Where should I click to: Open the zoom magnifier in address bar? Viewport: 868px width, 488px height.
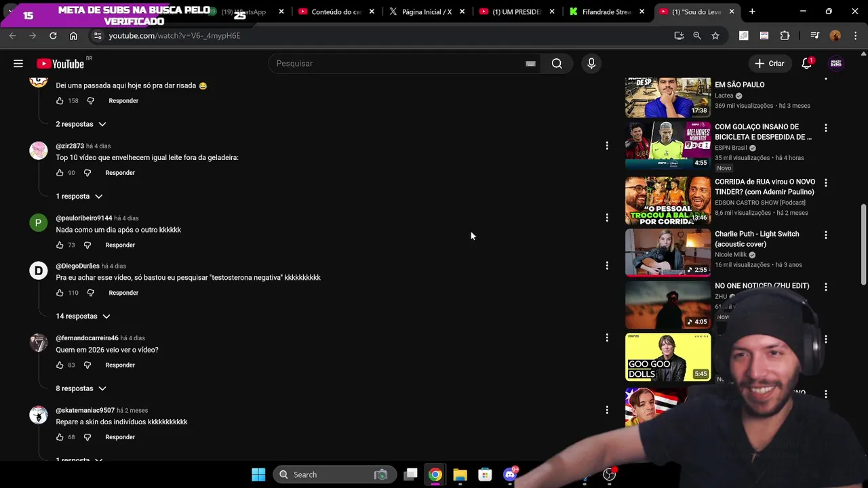click(x=697, y=36)
